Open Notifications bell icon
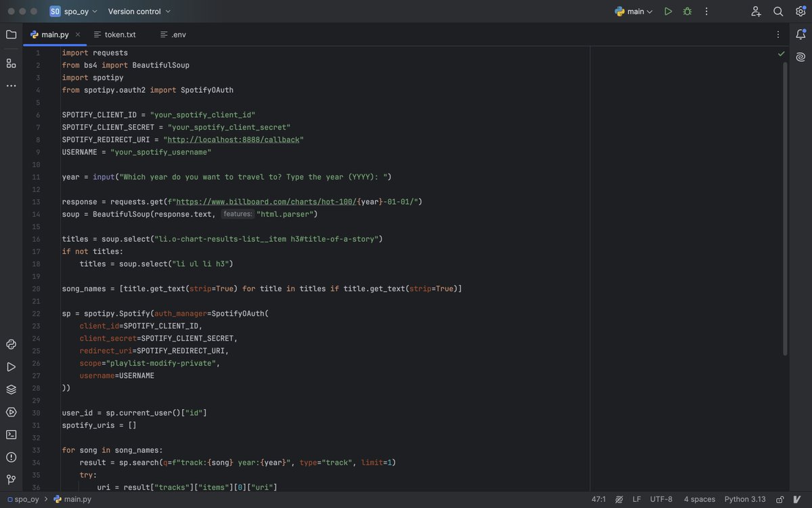Image resolution: width=812 pixels, height=508 pixels. pyautogui.click(x=800, y=35)
